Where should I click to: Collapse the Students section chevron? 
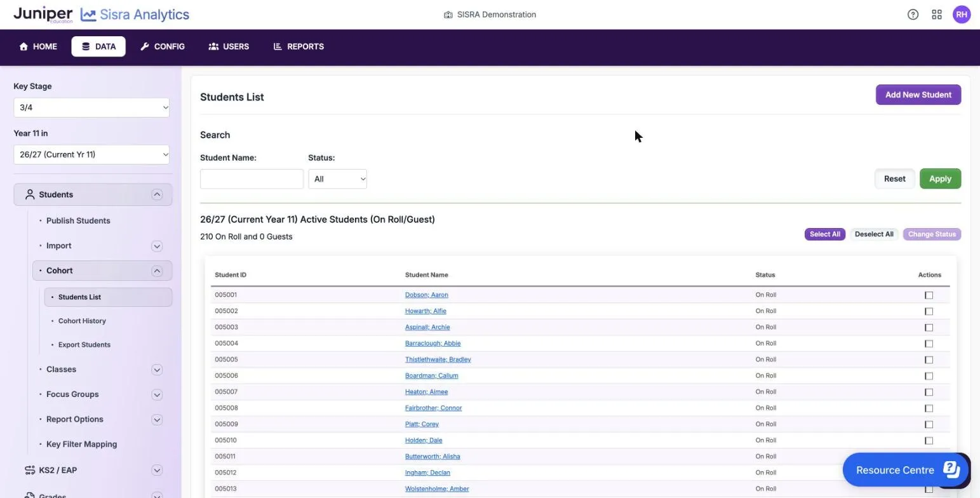click(157, 195)
